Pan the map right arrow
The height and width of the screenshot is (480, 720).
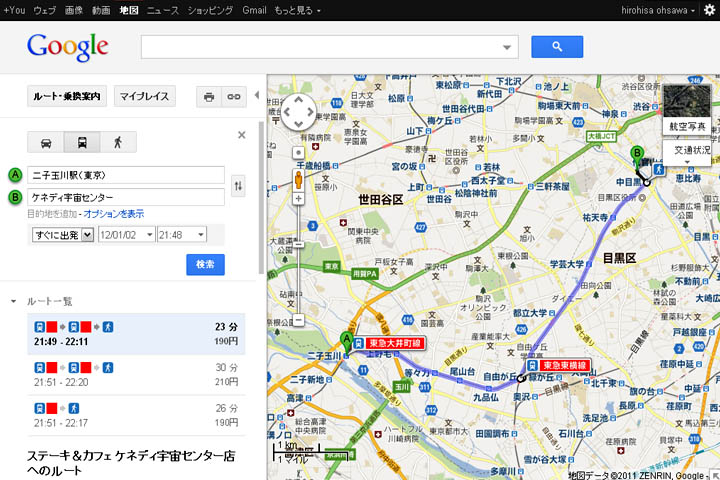(x=311, y=112)
